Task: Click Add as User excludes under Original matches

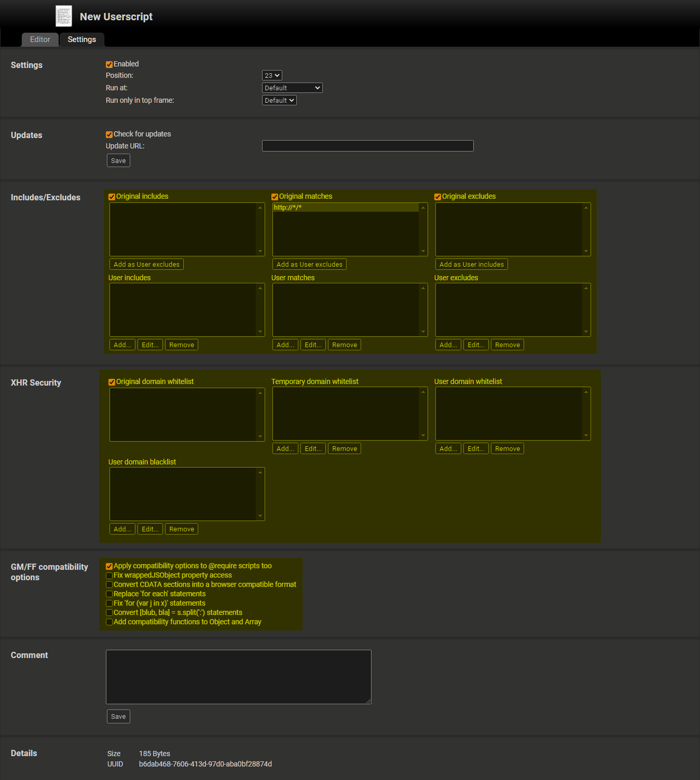Action: (x=309, y=264)
